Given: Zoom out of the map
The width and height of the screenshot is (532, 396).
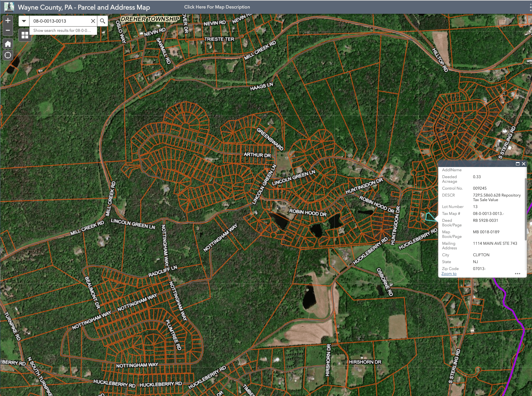Looking at the screenshot, I should pyautogui.click(x=8, y=31).
